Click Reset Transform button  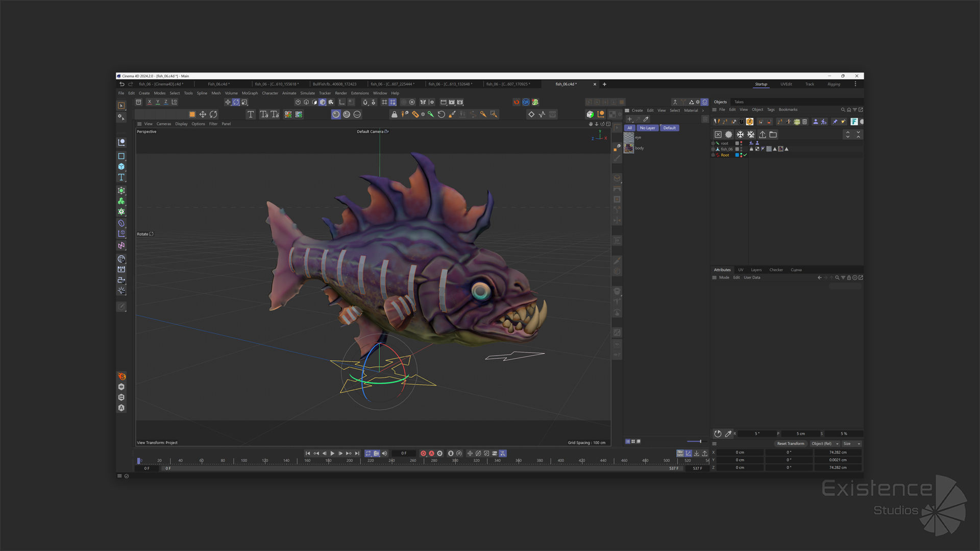click(791, 444)
